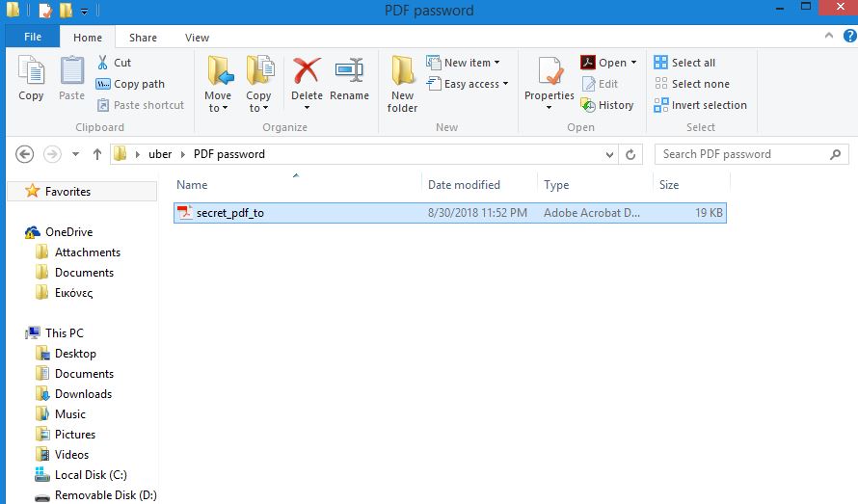Click the New folder quick access icon
Screen dimensions: 858x504
click(x=66, y=10)
